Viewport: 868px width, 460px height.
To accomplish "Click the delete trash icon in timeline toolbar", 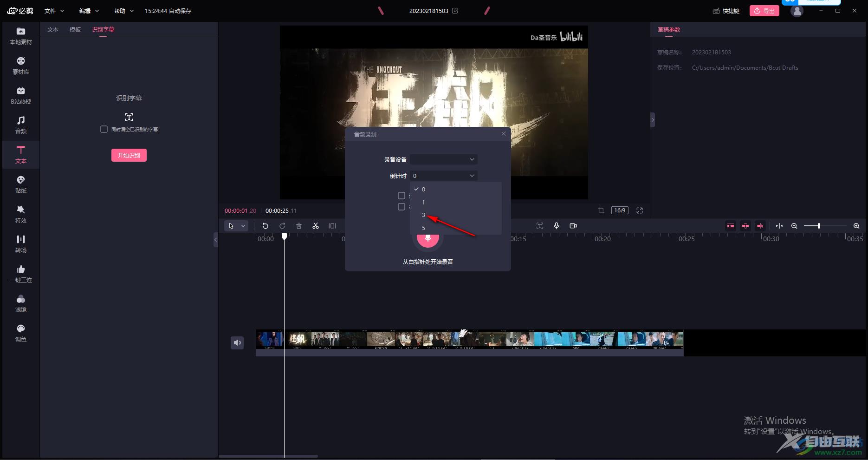I will click(x=299, y=226).
